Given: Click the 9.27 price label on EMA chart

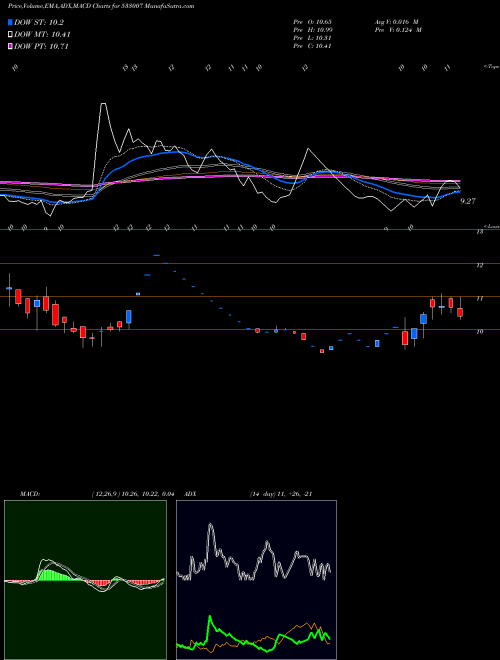Looking at the screenshot, I should point(468,201).
